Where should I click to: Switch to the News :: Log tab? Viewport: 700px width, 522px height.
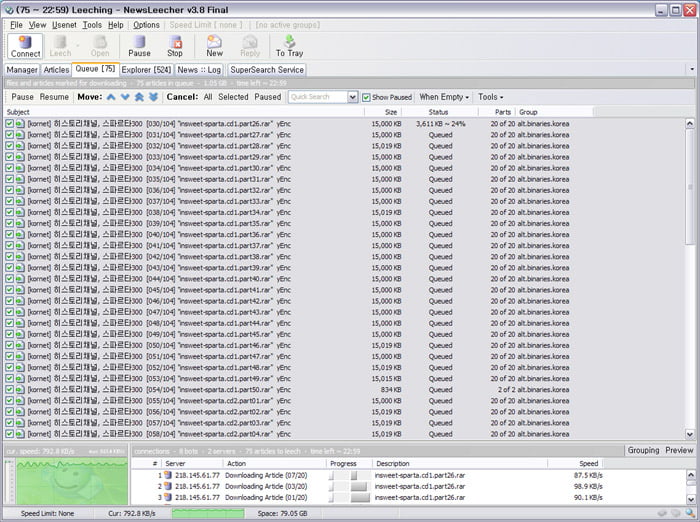[199, 70]
